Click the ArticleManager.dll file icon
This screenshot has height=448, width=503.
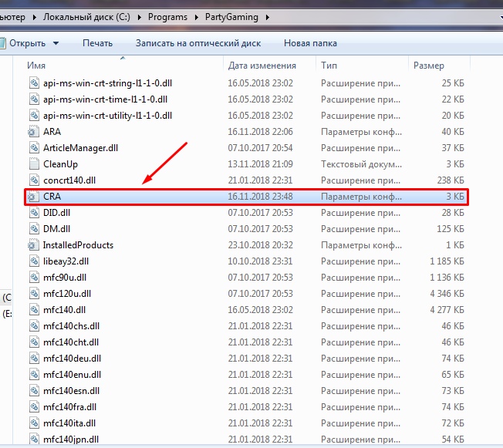coord(34,147)
